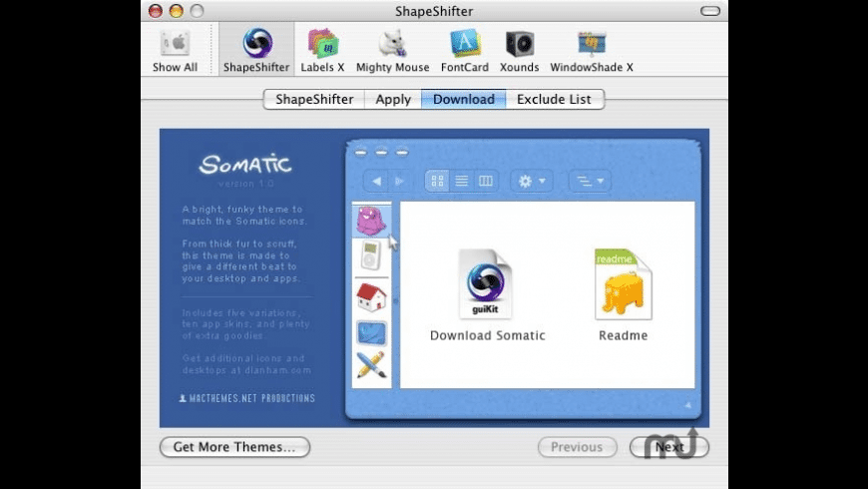This screenshot has height=489, width=868.
Task: Click the red house sidebar icon
Action: coord(371,296)
